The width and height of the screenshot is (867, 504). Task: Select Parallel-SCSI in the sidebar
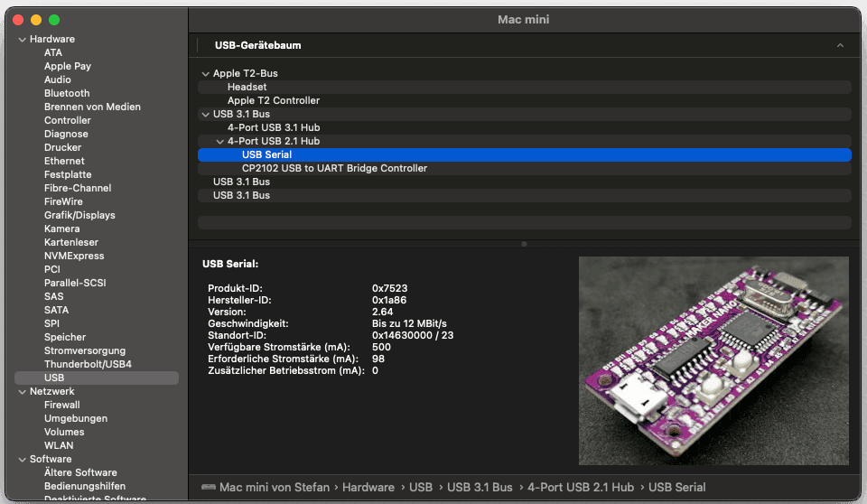point(75,284)
